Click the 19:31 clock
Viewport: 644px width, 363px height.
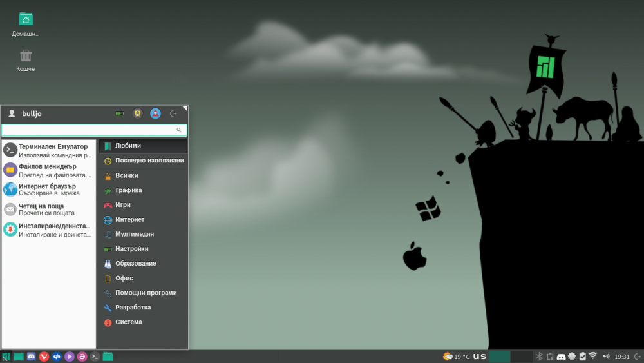coord(622,357)
